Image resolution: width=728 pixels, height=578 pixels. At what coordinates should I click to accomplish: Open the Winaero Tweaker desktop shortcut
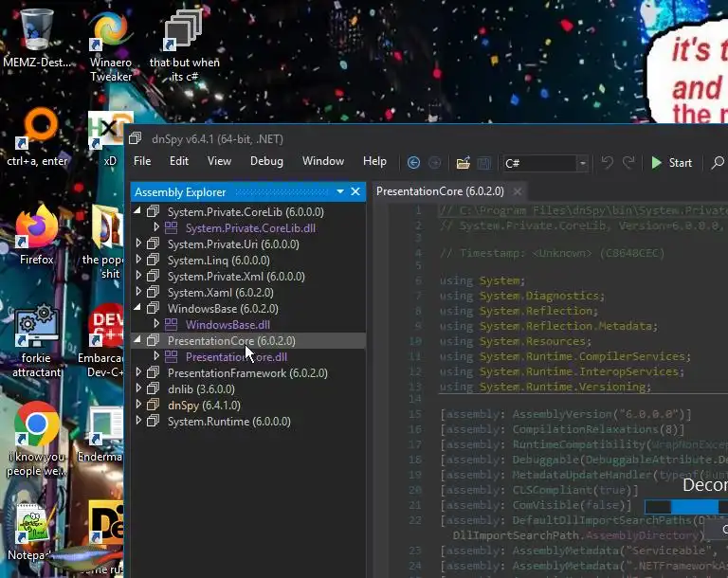click(111, 46)
